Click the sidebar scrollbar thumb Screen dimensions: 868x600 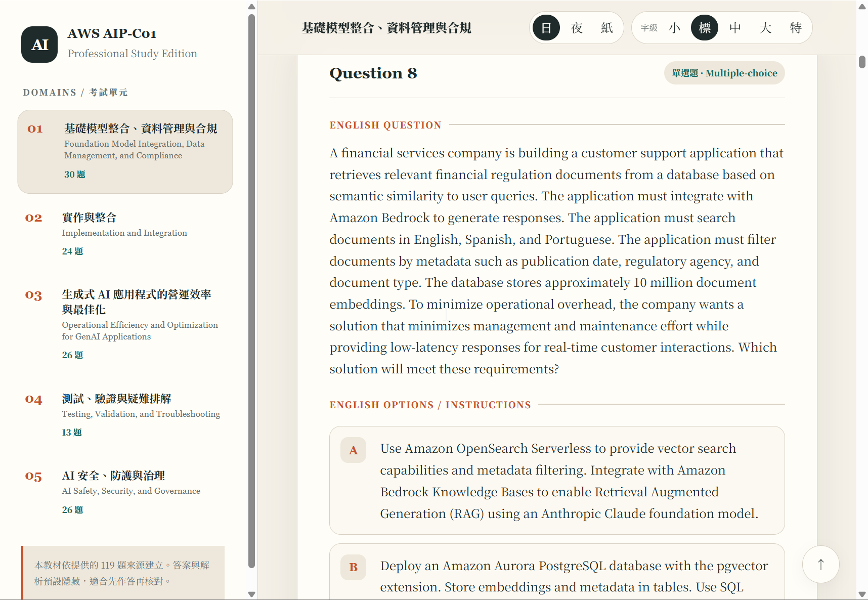pyautogui.click(x=251, y=291)
